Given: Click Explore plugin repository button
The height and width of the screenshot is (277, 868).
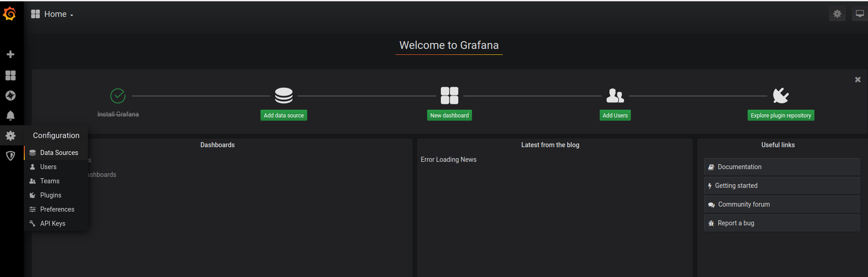Looking at the screenshot, I should tap(781, 115).
